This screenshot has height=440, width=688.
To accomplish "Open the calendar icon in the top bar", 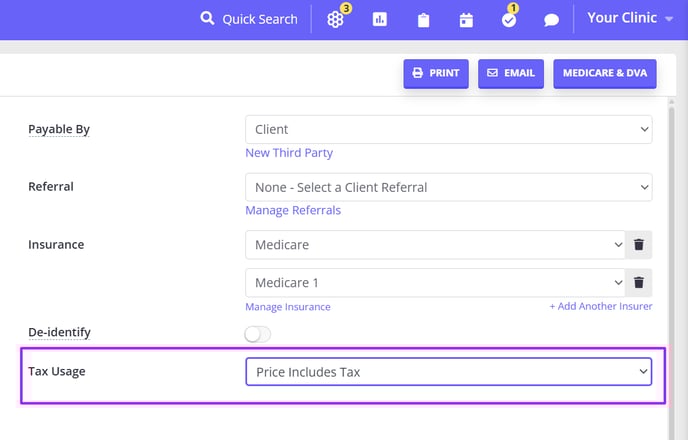I will tap(466, 20).
